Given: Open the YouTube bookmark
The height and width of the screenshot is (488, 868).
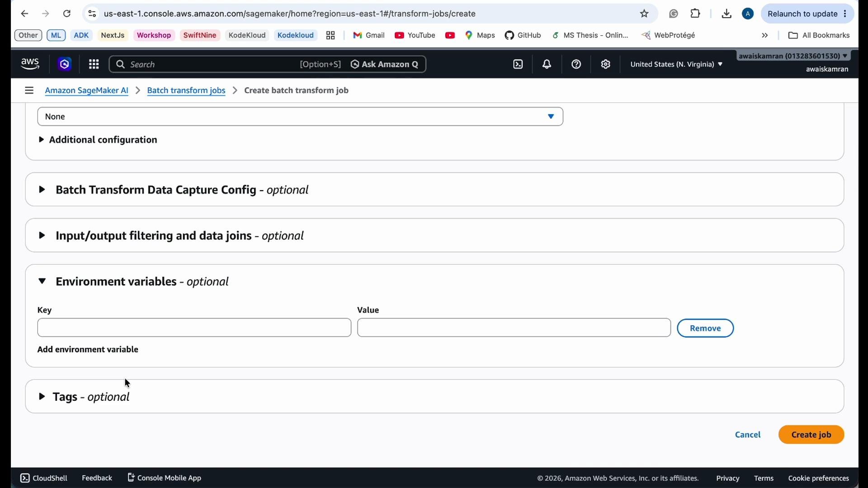Looking at the screenshot, I should (x=415, y=36).
